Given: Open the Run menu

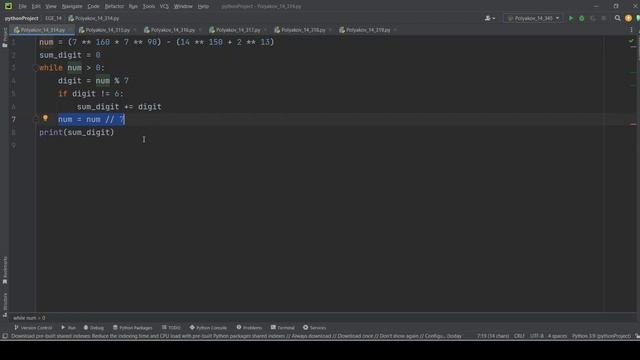Looking at the screenshot, I should 133,6.
